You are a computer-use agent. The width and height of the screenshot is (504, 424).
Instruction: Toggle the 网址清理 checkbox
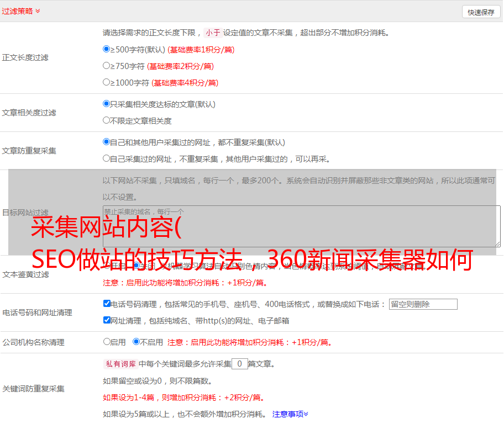[x=107, y=320]
